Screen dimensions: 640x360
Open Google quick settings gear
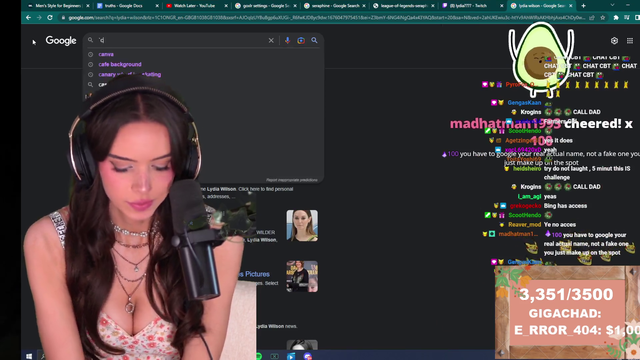[x=614, y=41]
